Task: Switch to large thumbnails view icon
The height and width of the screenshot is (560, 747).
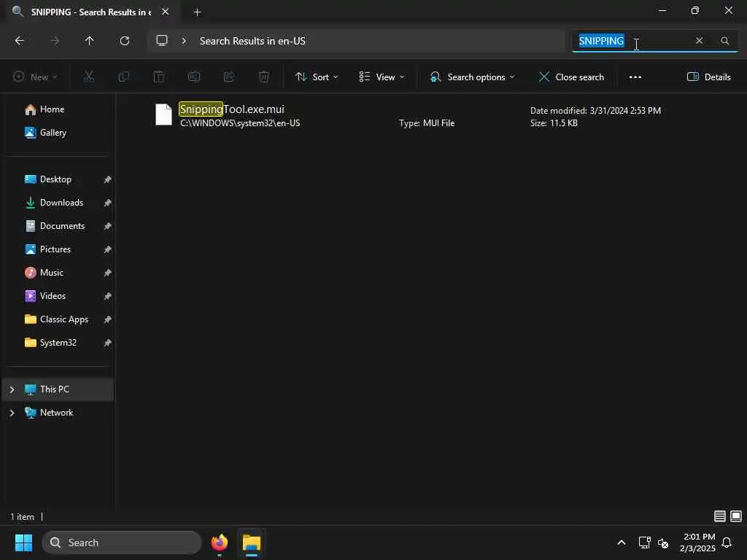Action: [736, 516]
